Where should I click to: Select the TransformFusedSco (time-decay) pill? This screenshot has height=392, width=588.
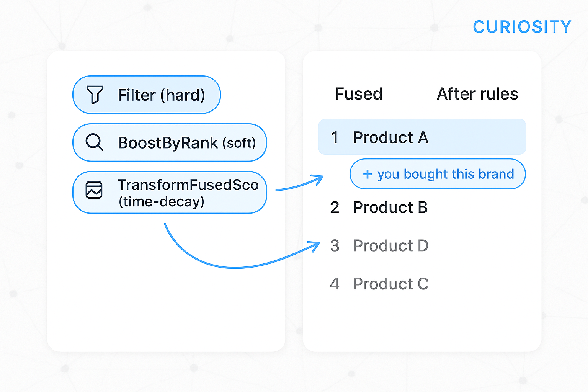pyautogui.click(x=170, y=192)
